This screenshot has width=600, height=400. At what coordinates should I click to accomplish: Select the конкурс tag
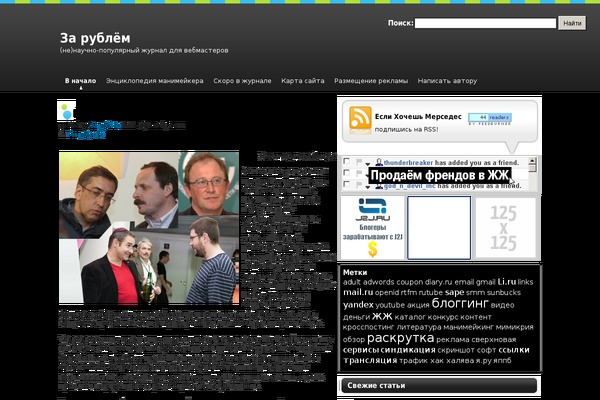coord(443,317)
